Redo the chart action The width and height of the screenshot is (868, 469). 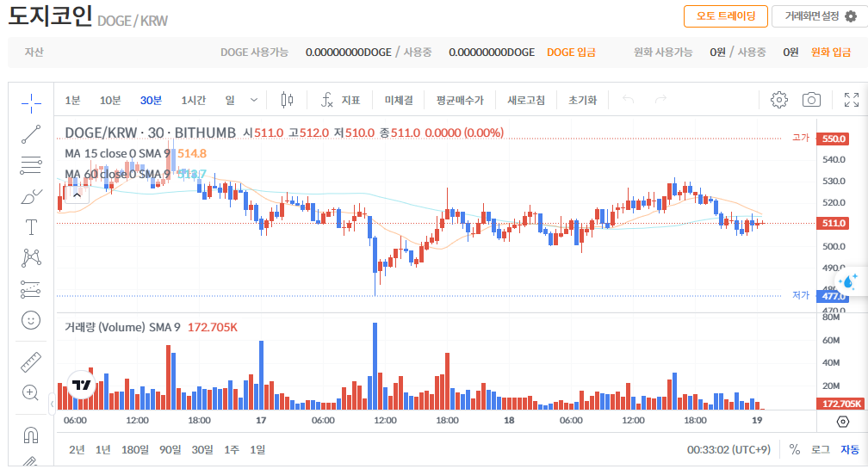(660, 100)
